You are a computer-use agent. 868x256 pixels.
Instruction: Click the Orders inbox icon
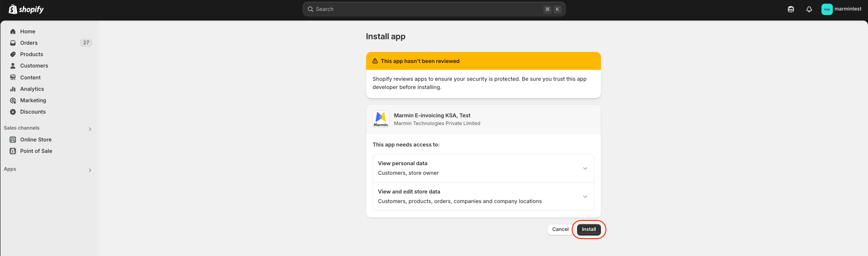13,43
